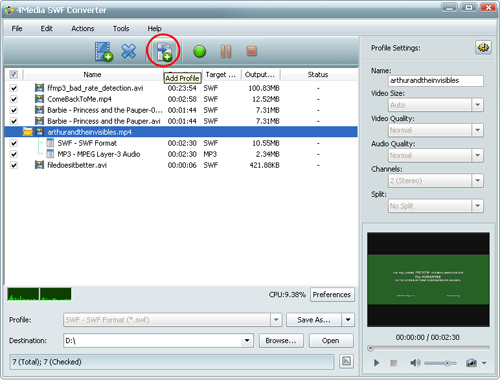This screenshot has width=500, height=380.
Task: Click the file icon of ComeBackToMe.mp4
Action: 39,99
